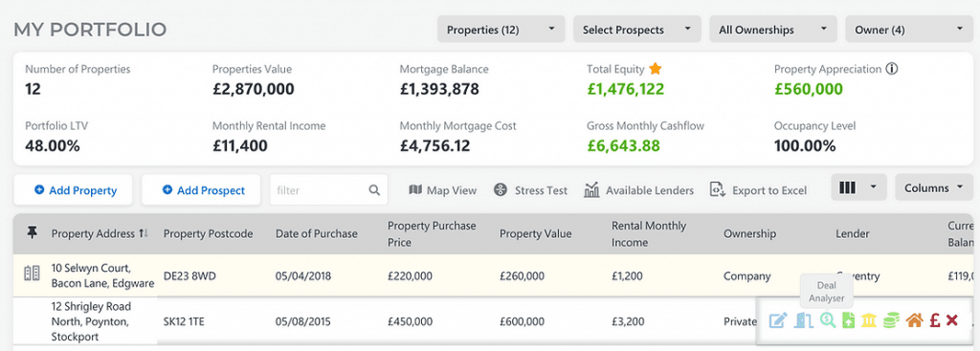
Task: Click Property Appreciation value £560,000
Action: (x=808, y=89)
